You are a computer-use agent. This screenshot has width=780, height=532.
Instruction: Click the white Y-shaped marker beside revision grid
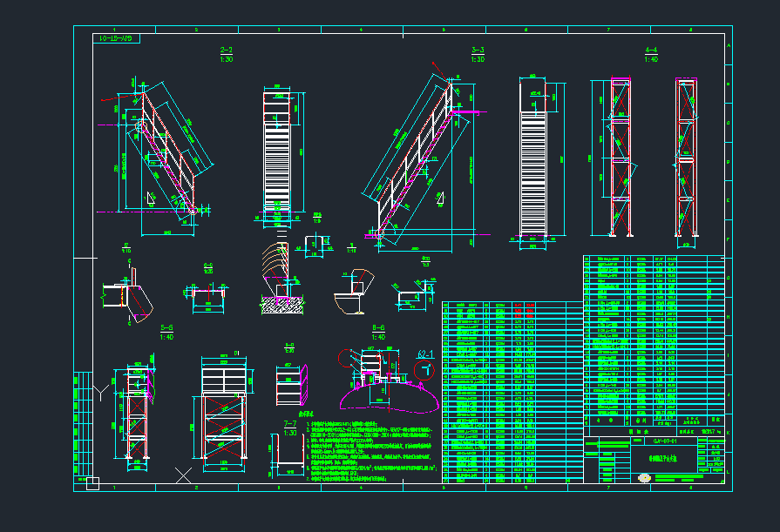pos(101,394)
